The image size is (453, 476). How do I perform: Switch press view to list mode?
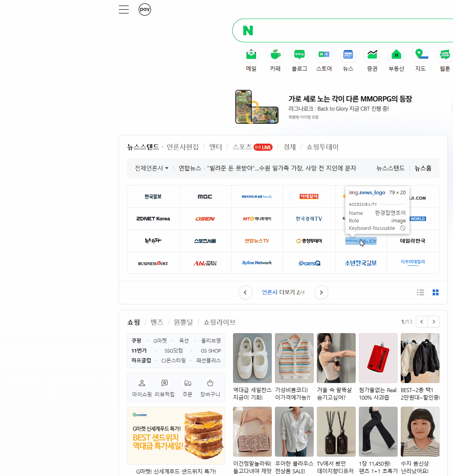pos(421,292)
